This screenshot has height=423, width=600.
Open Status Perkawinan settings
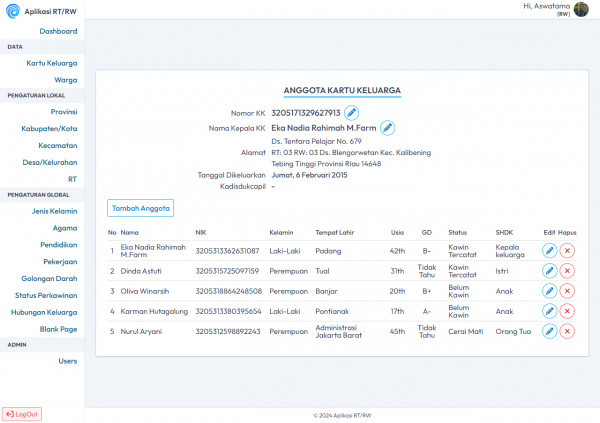46,296
